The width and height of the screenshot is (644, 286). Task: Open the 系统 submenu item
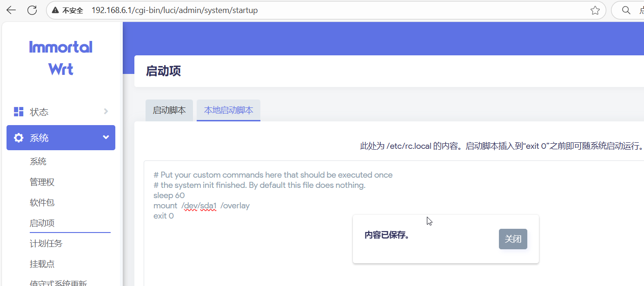point(38,162)
